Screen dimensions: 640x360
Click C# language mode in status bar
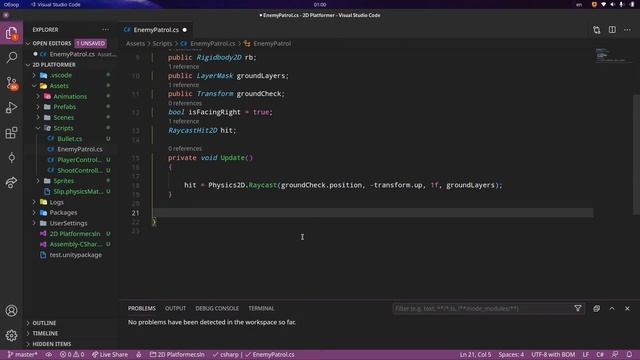click(600, 354)
